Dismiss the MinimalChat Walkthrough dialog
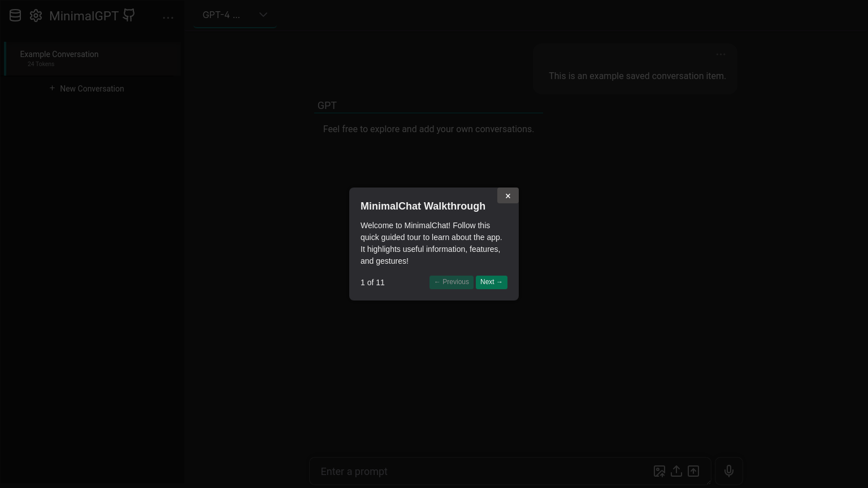The height and width of the screenshot is (488, 868). (x=507, y=195)
